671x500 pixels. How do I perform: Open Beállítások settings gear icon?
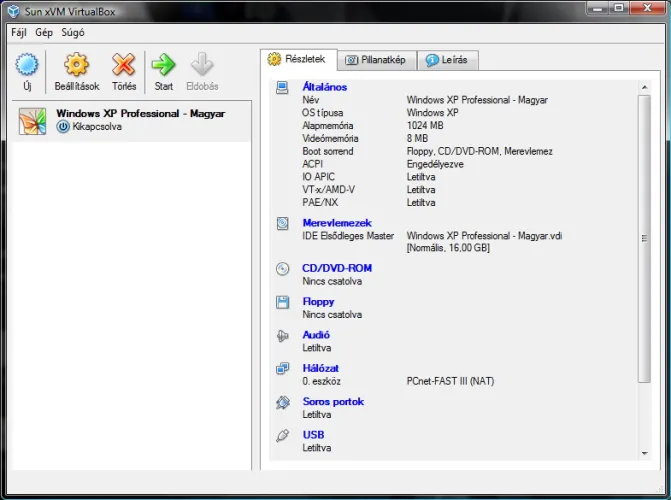point(77,65)
